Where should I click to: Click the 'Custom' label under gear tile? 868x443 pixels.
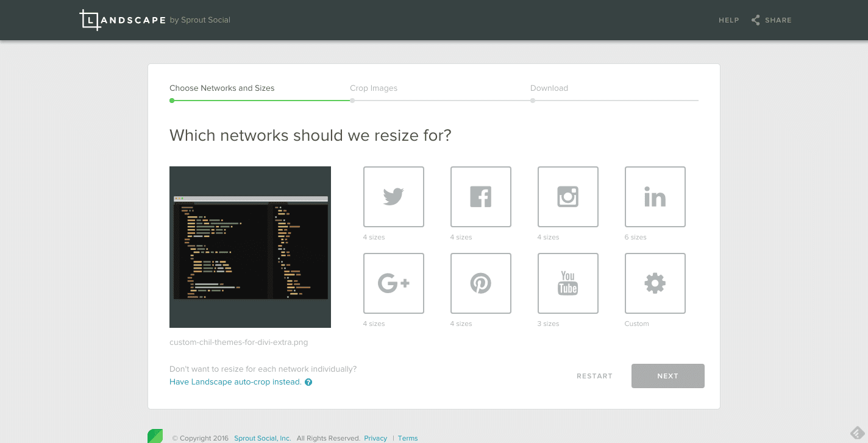pyautogui.click(x=637, y=324)
